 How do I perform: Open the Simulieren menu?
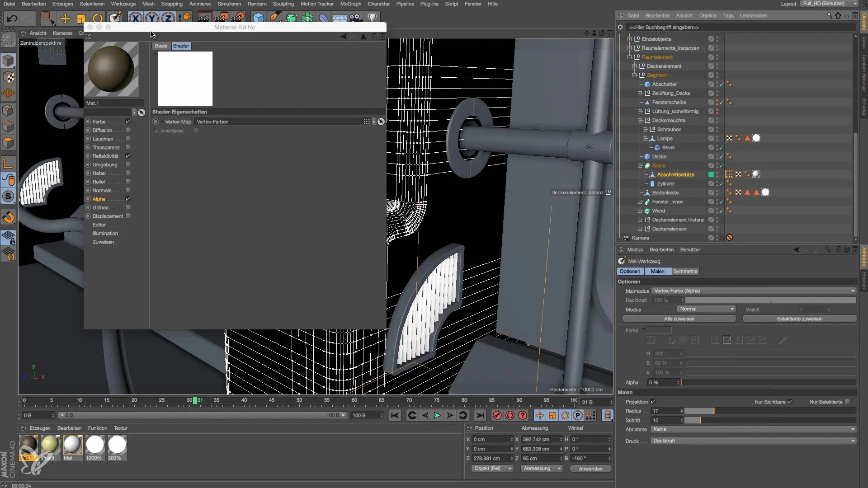pos(229,4)
